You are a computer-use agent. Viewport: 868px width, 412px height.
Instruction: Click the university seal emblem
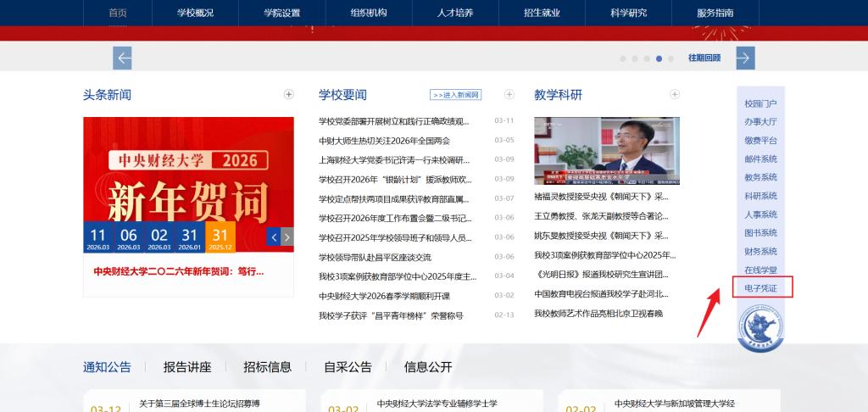pos(760,328)
